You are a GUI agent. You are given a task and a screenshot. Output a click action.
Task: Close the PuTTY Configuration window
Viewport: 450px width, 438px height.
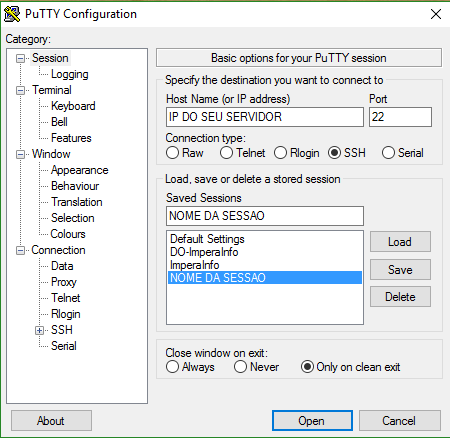[436, 14]
